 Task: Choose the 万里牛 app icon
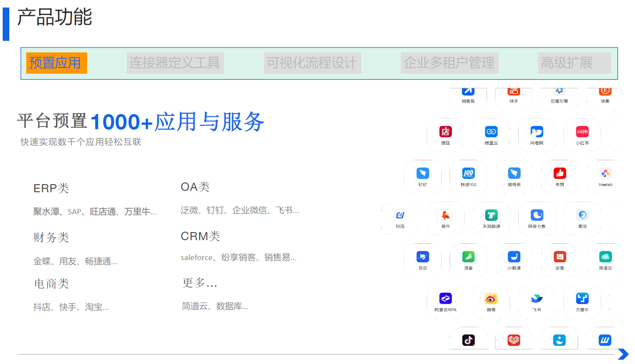pos(582,298)
